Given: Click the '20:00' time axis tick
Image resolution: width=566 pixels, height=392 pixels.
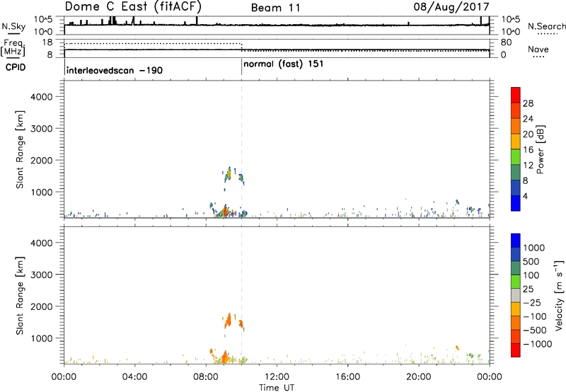Looking at the screenshot, I should (418, 377).
